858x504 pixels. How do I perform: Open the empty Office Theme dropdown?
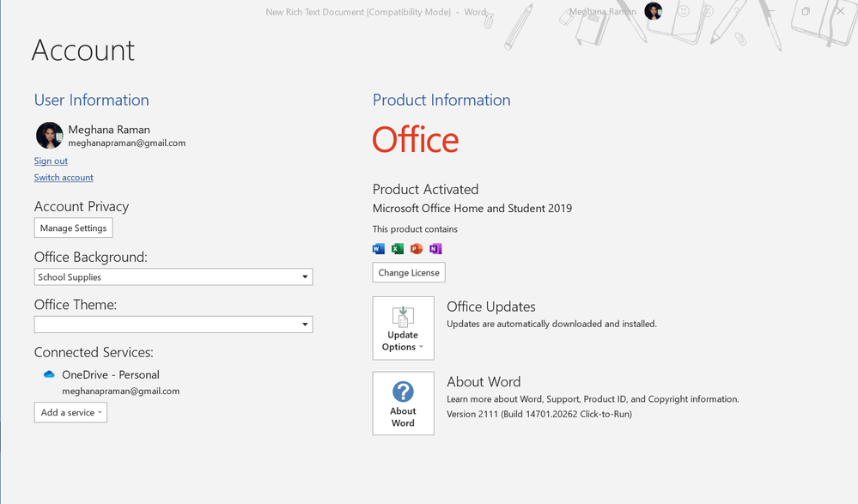173,325
